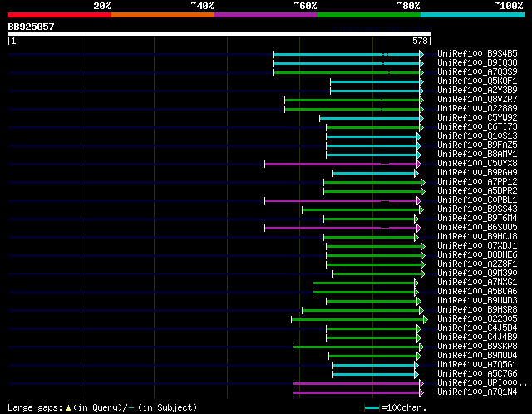532x414 pixels.
Task: Click the orange ~40% identity legend segment
Action: pos(163,15)
